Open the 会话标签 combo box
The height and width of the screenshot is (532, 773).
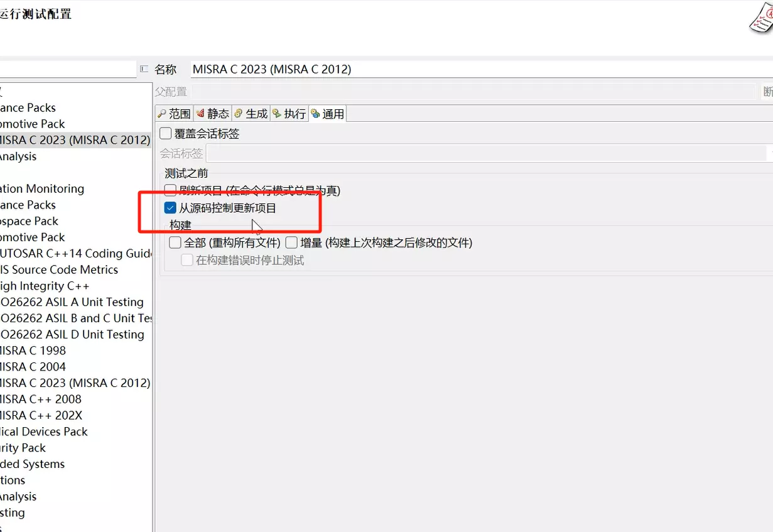[487, 153]
